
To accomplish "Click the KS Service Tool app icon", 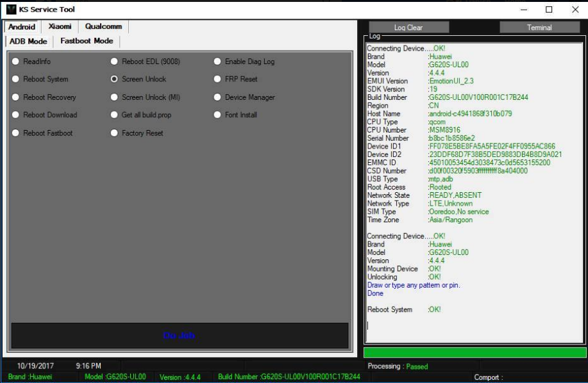I will click(x=12, y=10).
